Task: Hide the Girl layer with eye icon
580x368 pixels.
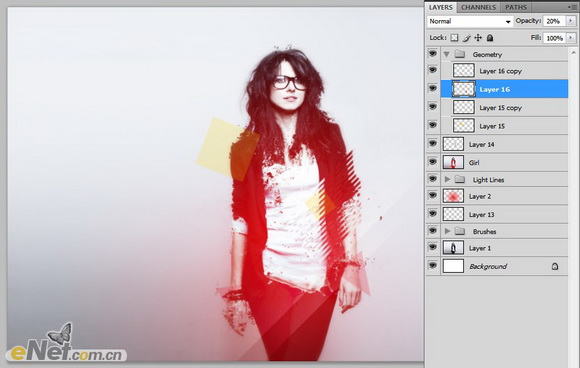Action: point(433,161)
